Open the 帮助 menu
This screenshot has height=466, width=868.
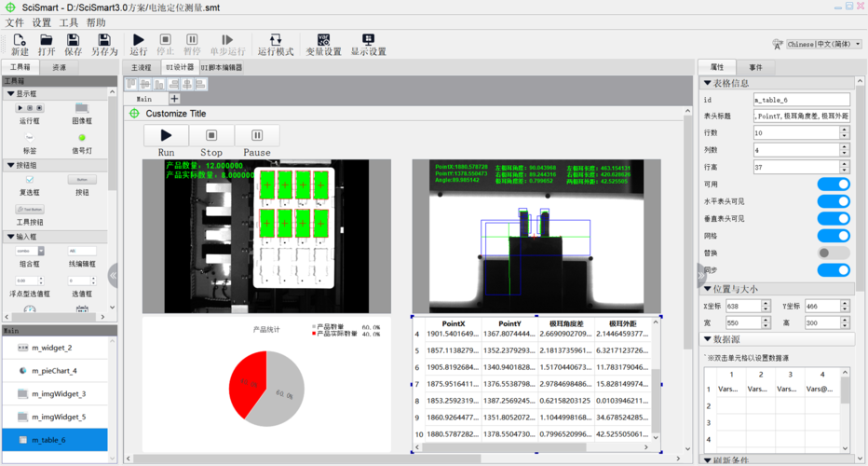tap(96, 22)
